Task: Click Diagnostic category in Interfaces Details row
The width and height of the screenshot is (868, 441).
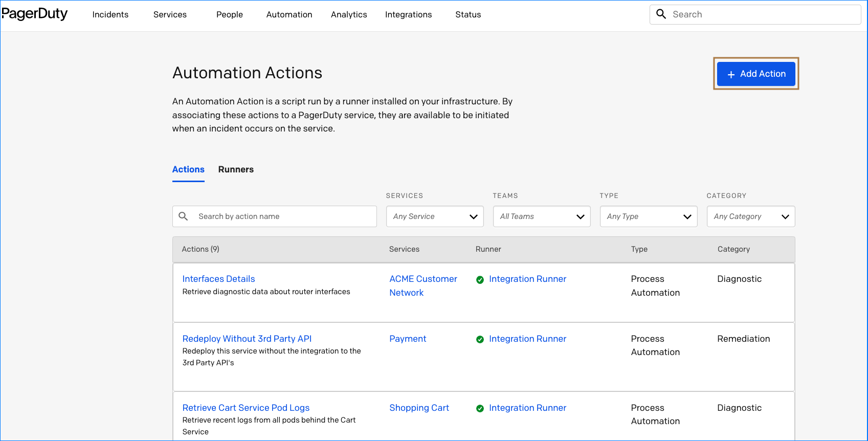Action: click(739, 279)
